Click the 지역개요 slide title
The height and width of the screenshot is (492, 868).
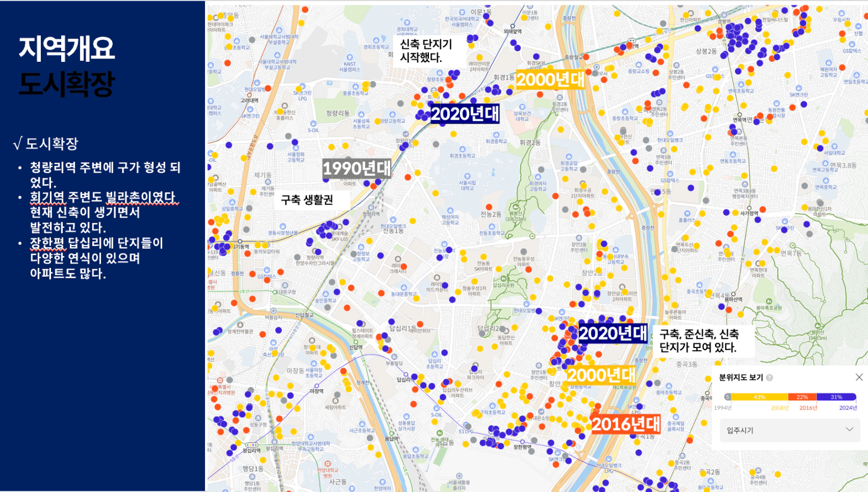[67, 48]
